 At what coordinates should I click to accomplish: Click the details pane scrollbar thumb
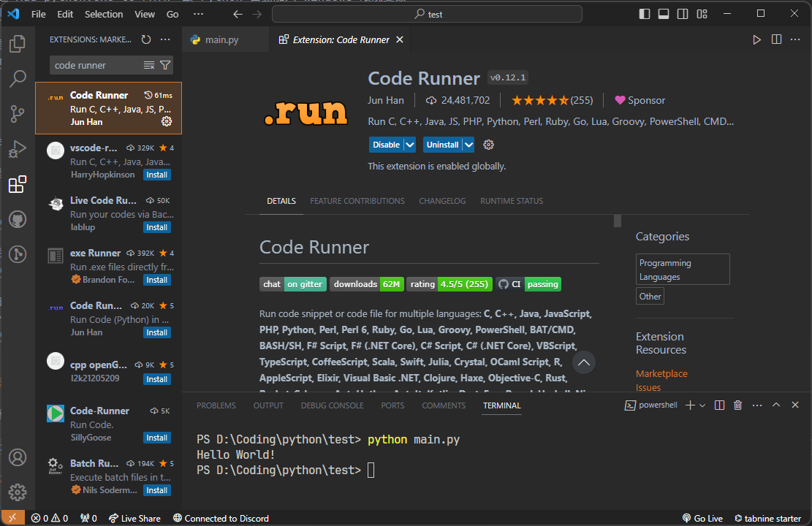click(x=618, y=221)
